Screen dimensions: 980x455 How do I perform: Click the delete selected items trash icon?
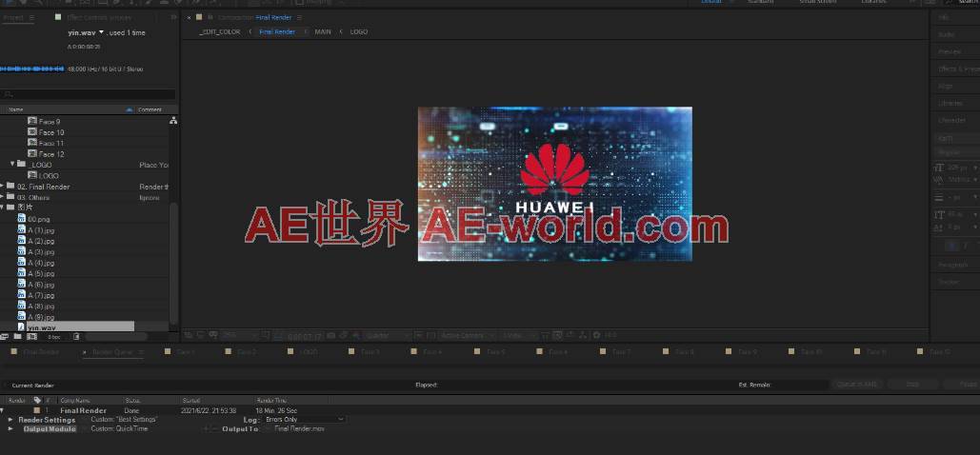77,336
